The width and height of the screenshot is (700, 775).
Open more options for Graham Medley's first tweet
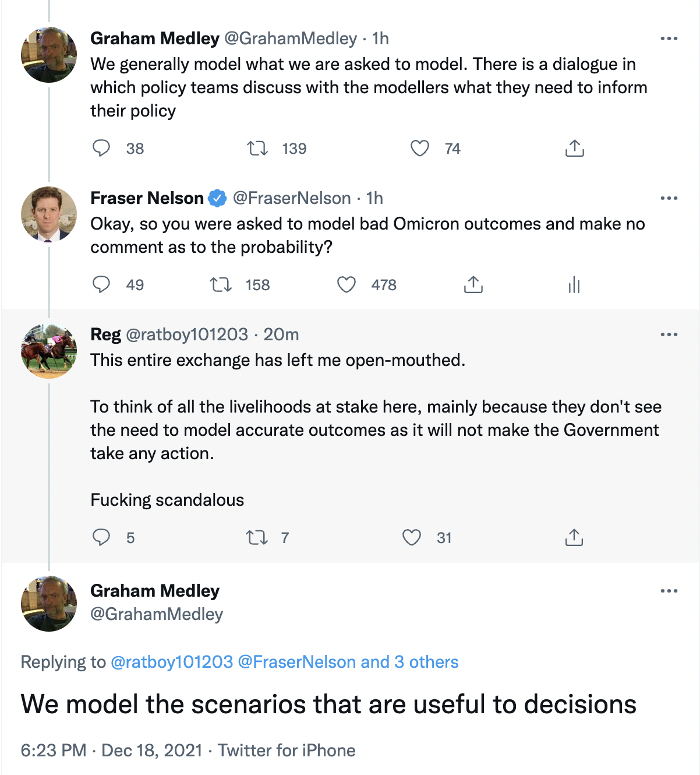pyautogui.click(x=669, y=38)
